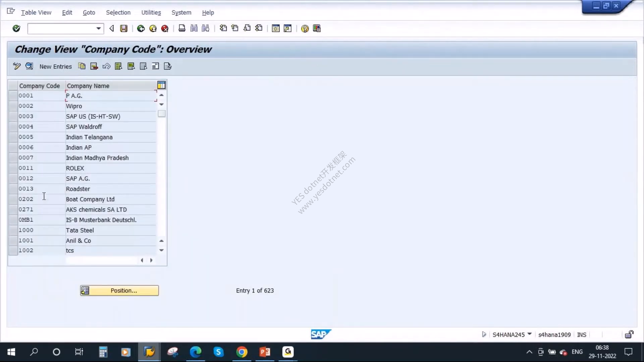Screen dimensions: 644x362
Task: Click the table vertical scrollbar thumb
Action: [162, 114]
